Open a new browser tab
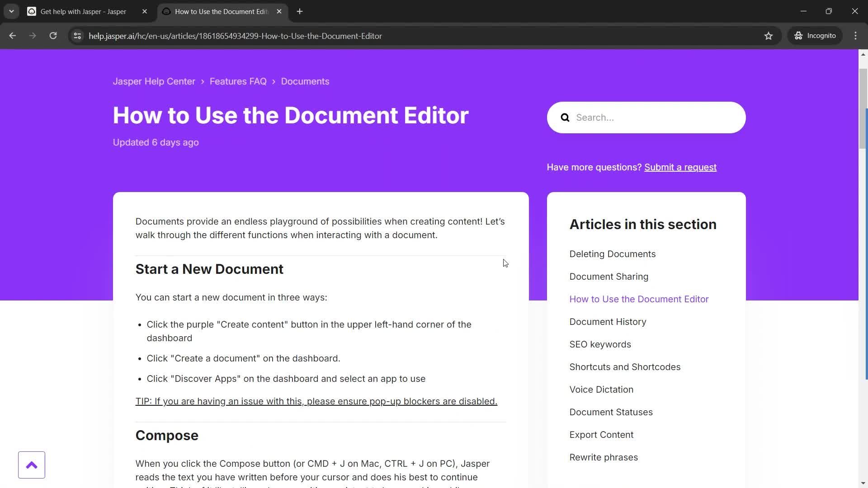Viewport: 868px width, 488px height. (300, 11)
